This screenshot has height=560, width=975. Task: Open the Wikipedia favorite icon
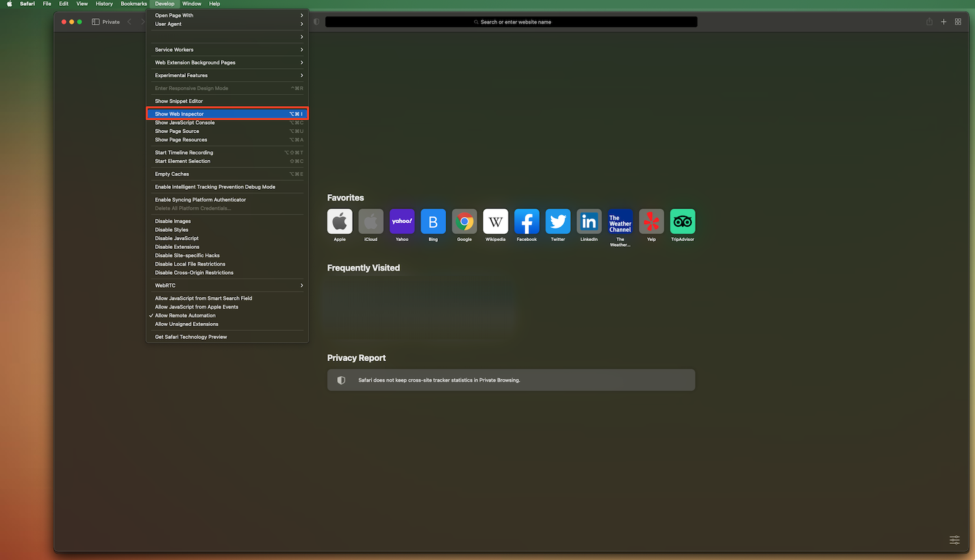coord(495,222)
